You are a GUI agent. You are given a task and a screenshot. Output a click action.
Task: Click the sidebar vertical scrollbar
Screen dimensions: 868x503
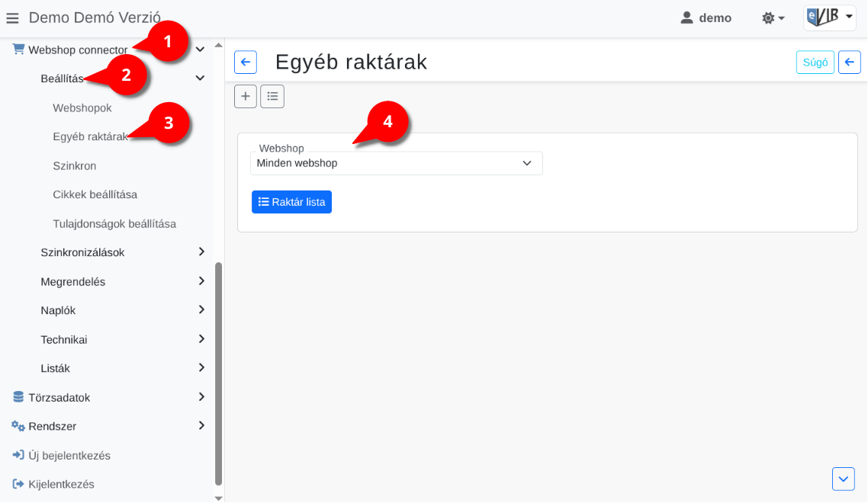(x=219, y=373)
